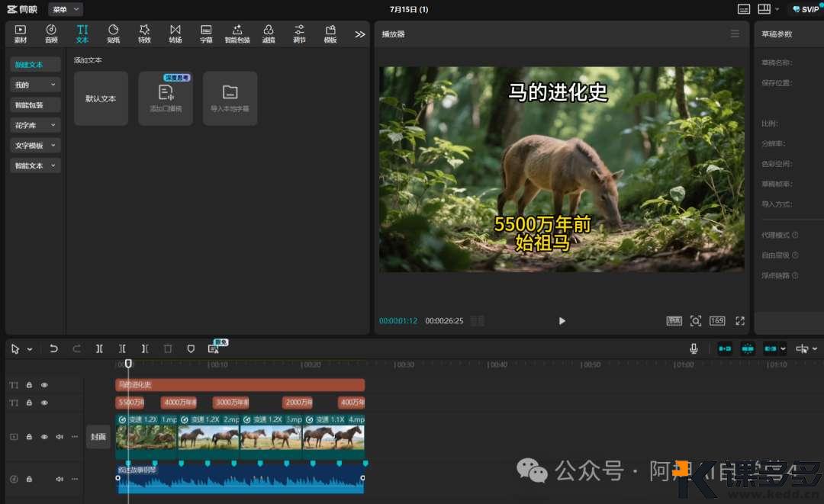Switch to the 素材 tab

click(21, 34)
